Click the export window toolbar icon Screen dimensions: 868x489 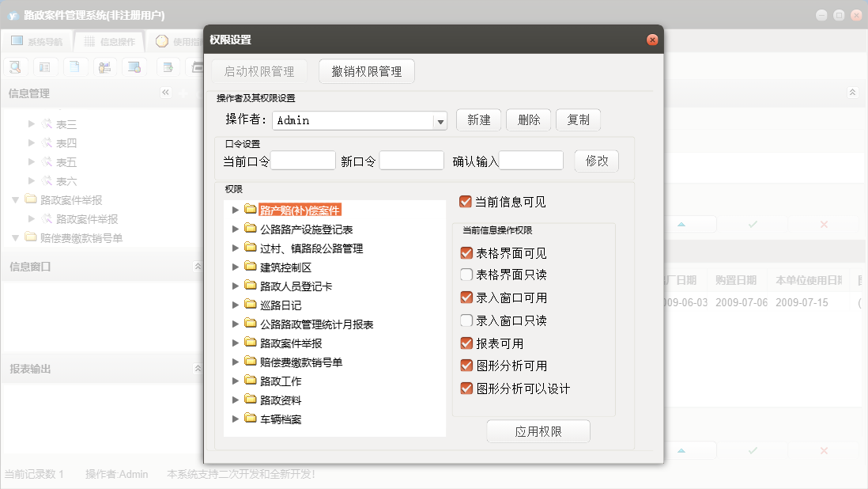pyautogui.click(x=167, y=67)
